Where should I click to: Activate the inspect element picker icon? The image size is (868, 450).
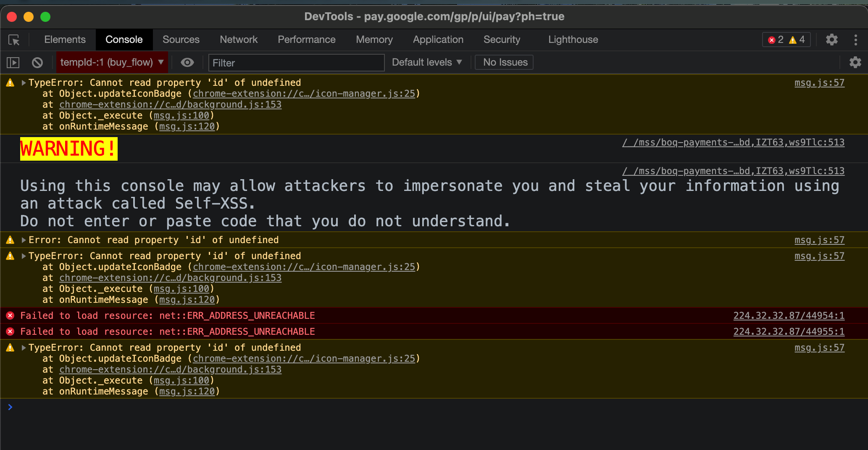click(x=14, y=40)
